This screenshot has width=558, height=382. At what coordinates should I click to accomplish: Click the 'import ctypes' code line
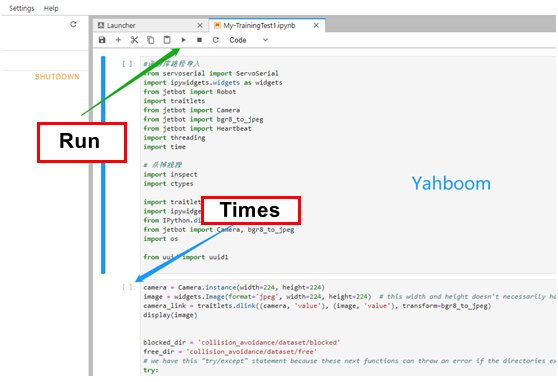tap(168, 184)
